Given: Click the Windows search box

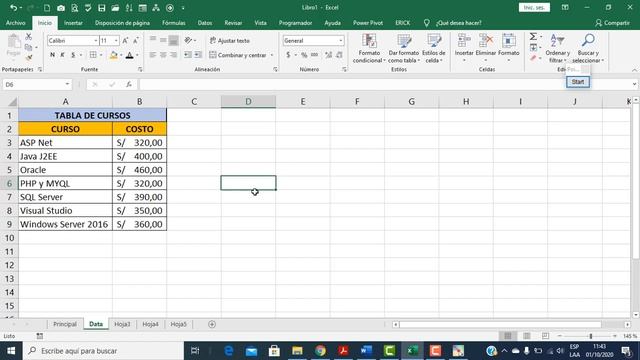Looking at the screenshot, I should pos(104,351).
